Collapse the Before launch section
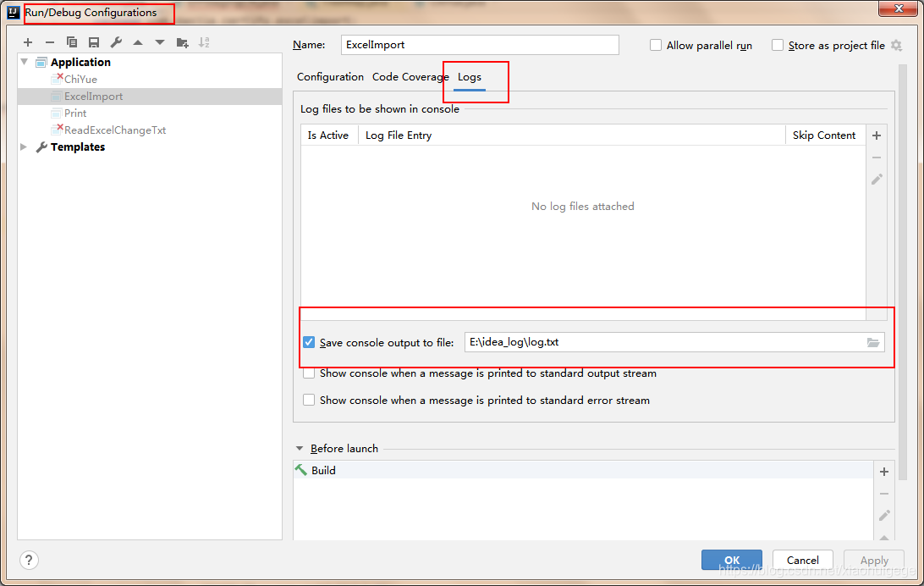Viewport: 924px width, 586px height. pyautogui.click(x=300, y=448)
